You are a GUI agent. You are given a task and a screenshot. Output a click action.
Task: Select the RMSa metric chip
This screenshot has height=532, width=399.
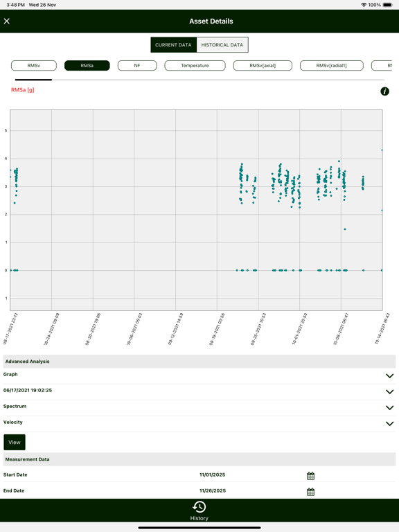[87, 66]
